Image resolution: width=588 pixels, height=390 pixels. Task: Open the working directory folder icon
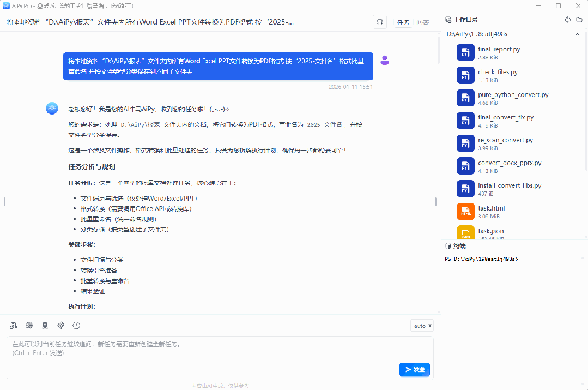pos(579,20)
